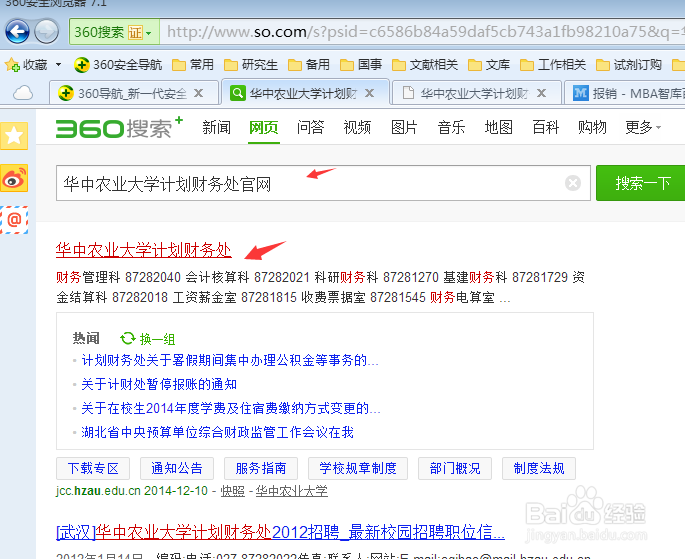
Task: Clear the search box with the X icon
Action: click(573, 183)
